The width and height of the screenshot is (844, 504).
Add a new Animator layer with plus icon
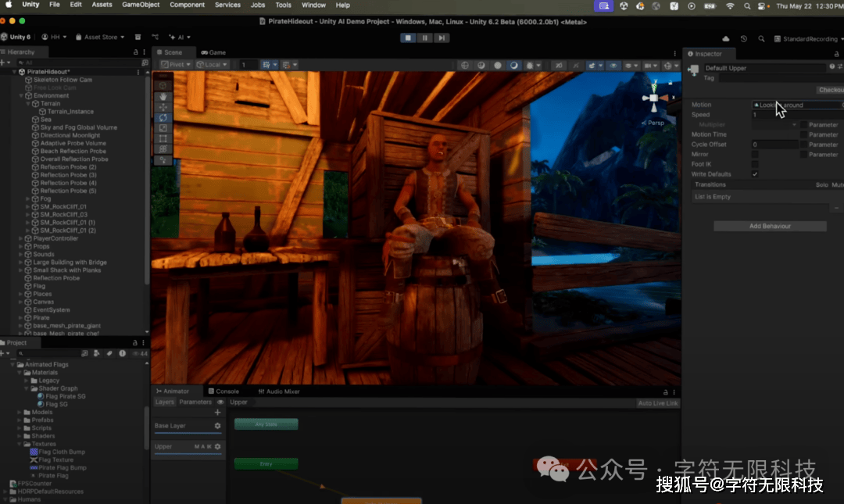217,413
